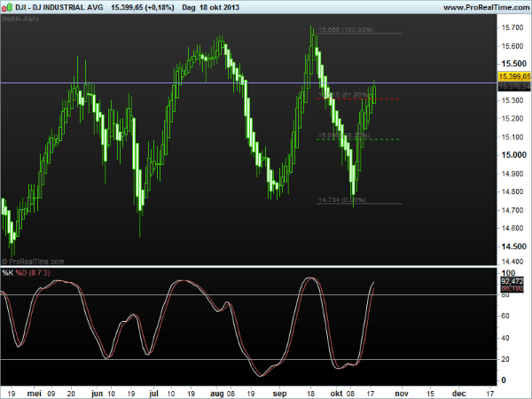
Task: Click the mei label on time axis
Action: (34, 393)
